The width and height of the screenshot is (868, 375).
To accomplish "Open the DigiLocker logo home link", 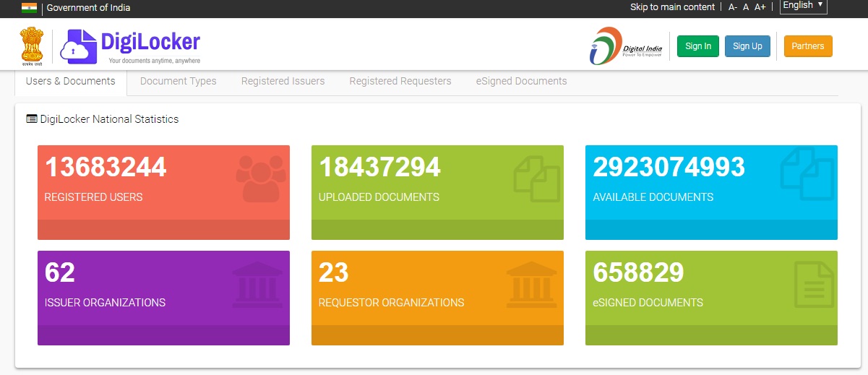I will 131,47.
